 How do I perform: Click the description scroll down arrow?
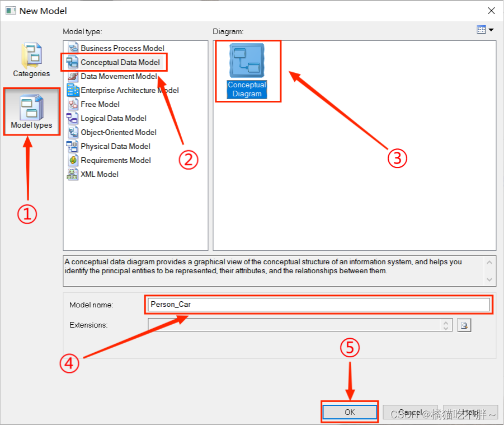[489, 279]
